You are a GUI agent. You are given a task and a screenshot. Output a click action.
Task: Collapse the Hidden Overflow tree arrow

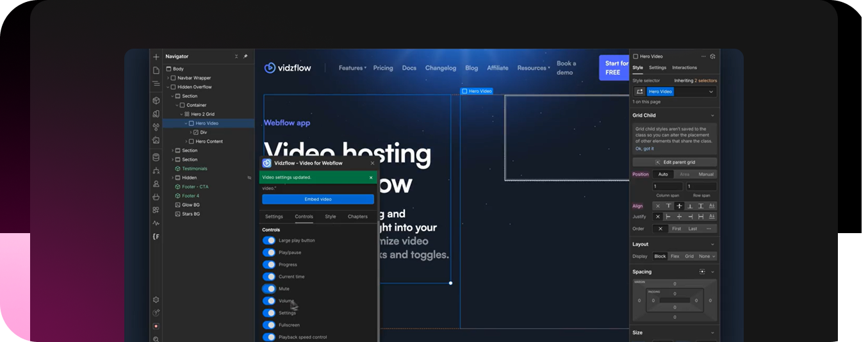click(168, 87)
